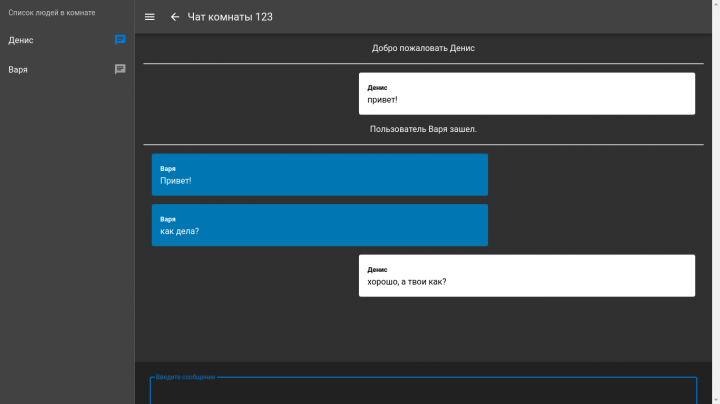The width and height of the screenshot is (720, 404).
Task: Focus the 'Введите сообщение' message input
Action: coord(423,390)
